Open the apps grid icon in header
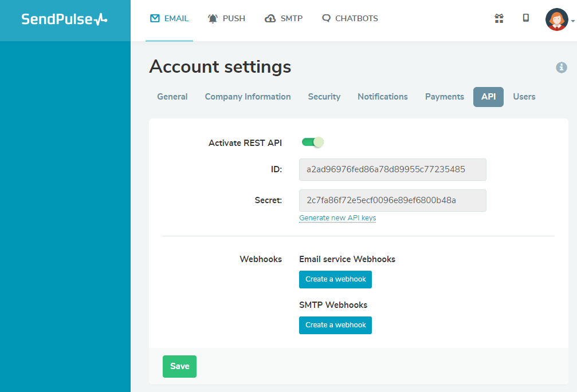This screenshot has height=392, width=577. coord(499,18)
